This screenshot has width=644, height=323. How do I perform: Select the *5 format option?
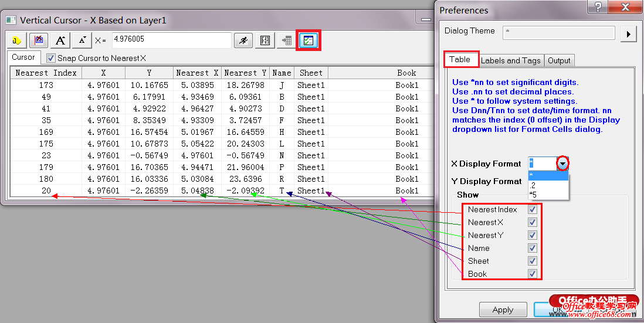[x=548, y=195]
